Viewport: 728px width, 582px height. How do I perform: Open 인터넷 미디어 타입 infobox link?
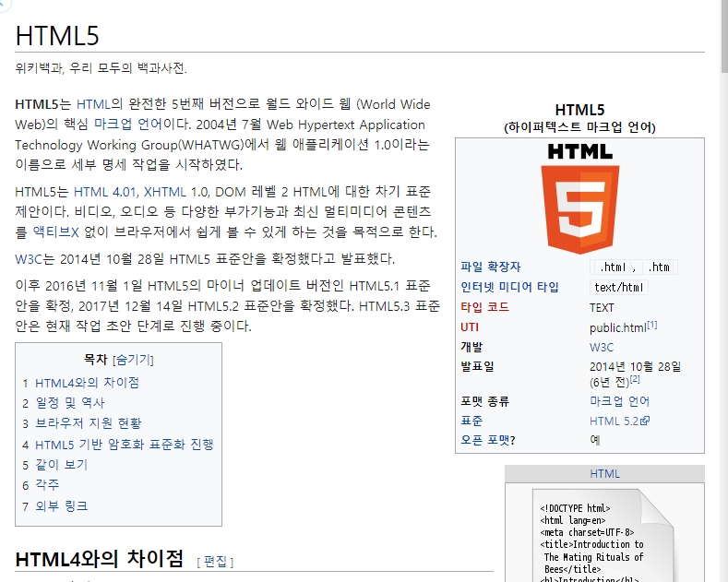[509, 287]
